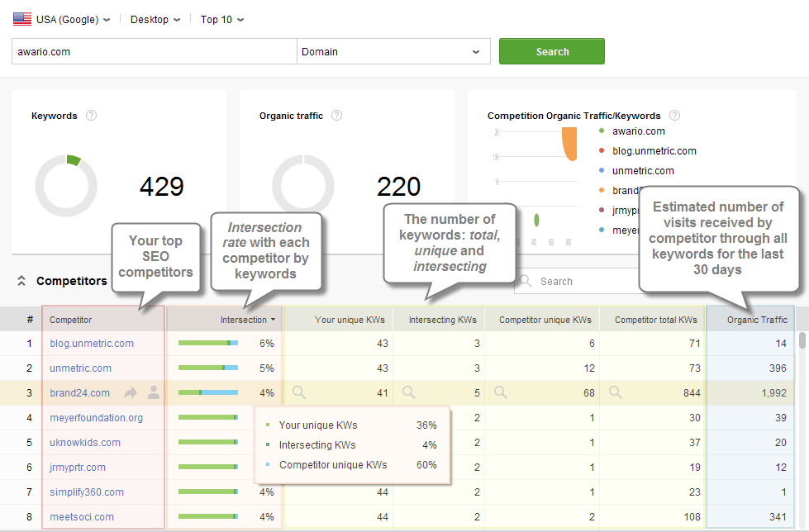The image size is (809, 532).
Task: Click the US flag icon in the top bar
Action: (x=21, y=18)
